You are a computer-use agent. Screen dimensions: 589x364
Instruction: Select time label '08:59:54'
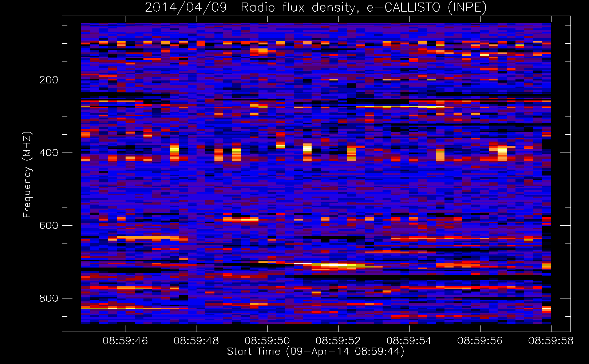409,341
